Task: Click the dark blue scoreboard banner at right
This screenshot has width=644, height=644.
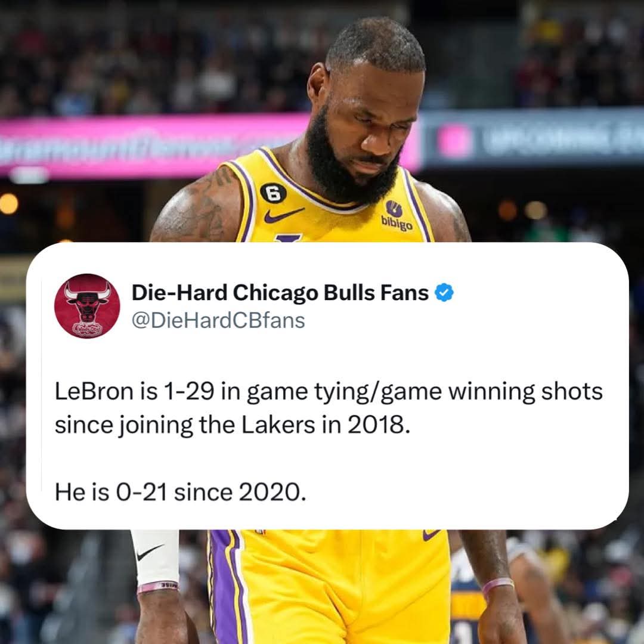Action: 533,138
